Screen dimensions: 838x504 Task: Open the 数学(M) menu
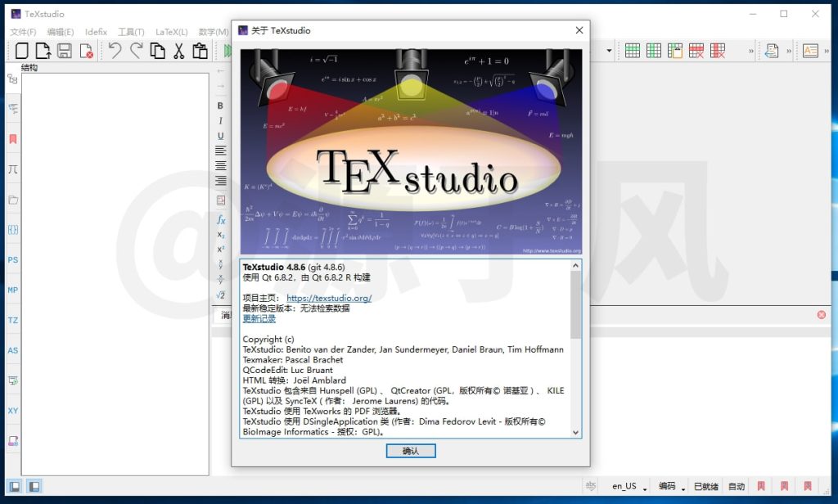pyautogui.click(x=214, y=32)
